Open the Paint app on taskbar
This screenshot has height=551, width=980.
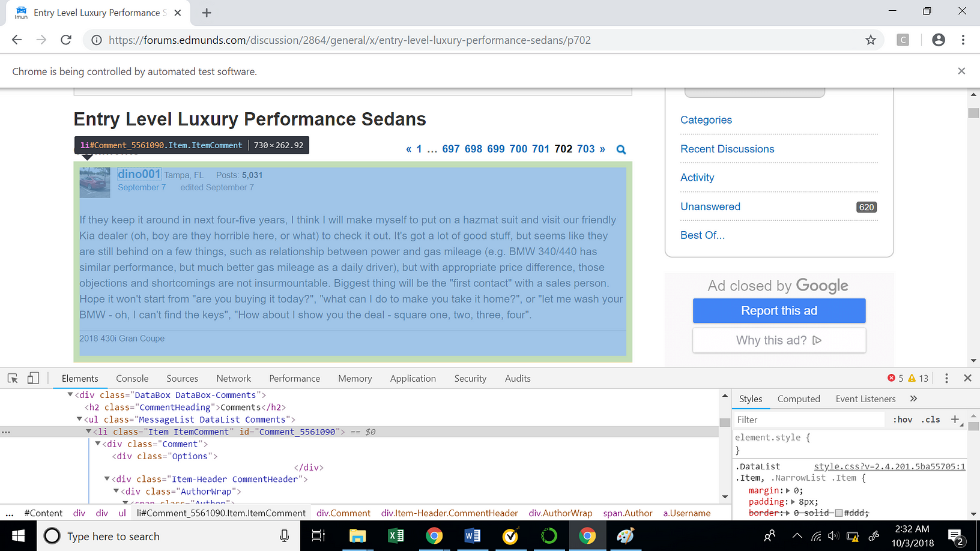tap(625, 536)
